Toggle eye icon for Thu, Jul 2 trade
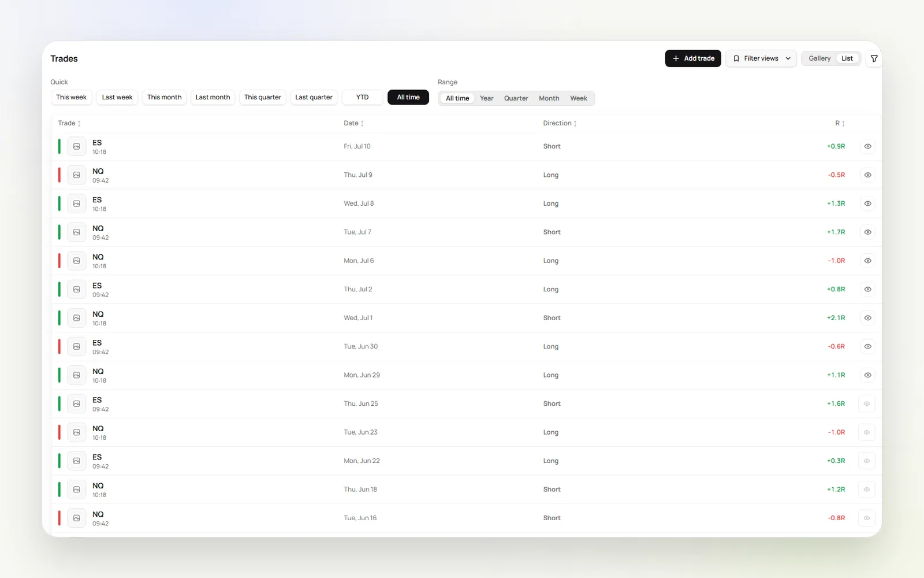 pyautogui.click(x=867, y=290)
